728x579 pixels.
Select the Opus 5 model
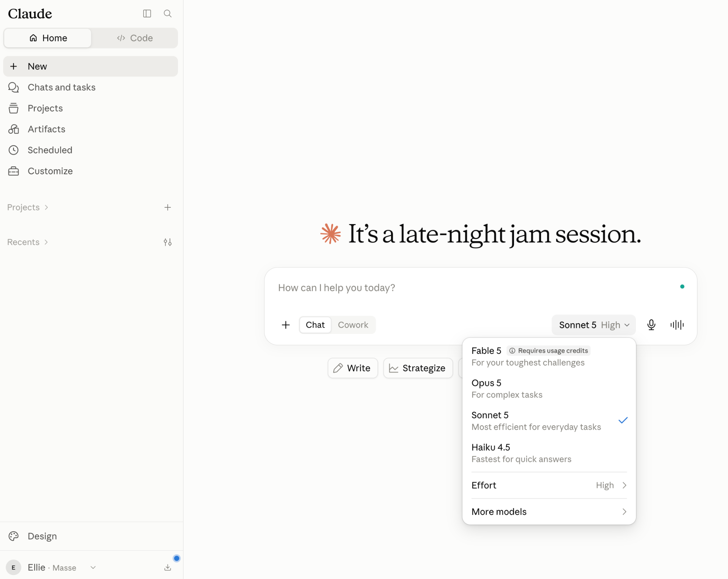coord(549,389)
